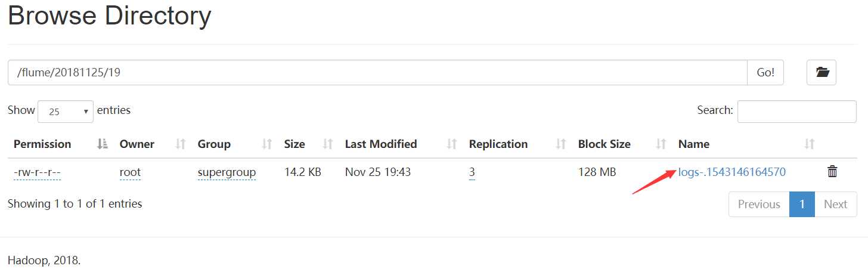Expand the Show entries dropdown
Screen dimensions: 868x272
click(66, 112)
